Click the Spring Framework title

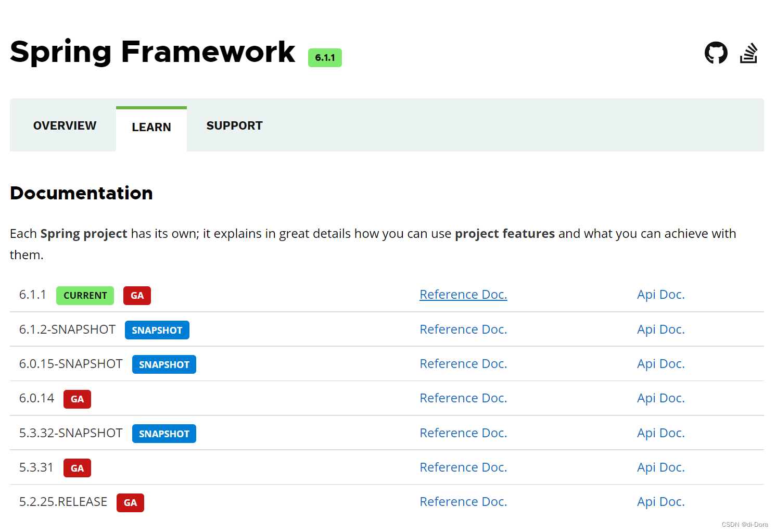(x=152, y=53)
